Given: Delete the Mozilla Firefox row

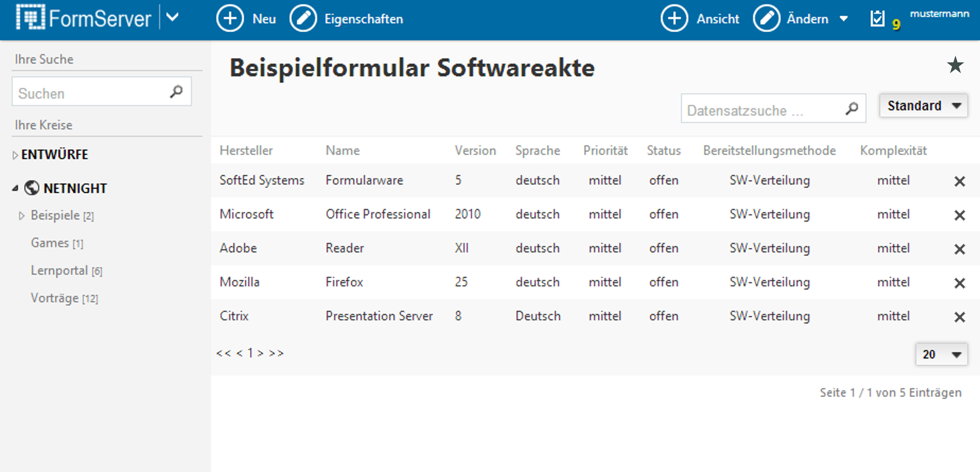Looking at the screenshot, I should 959,283.
